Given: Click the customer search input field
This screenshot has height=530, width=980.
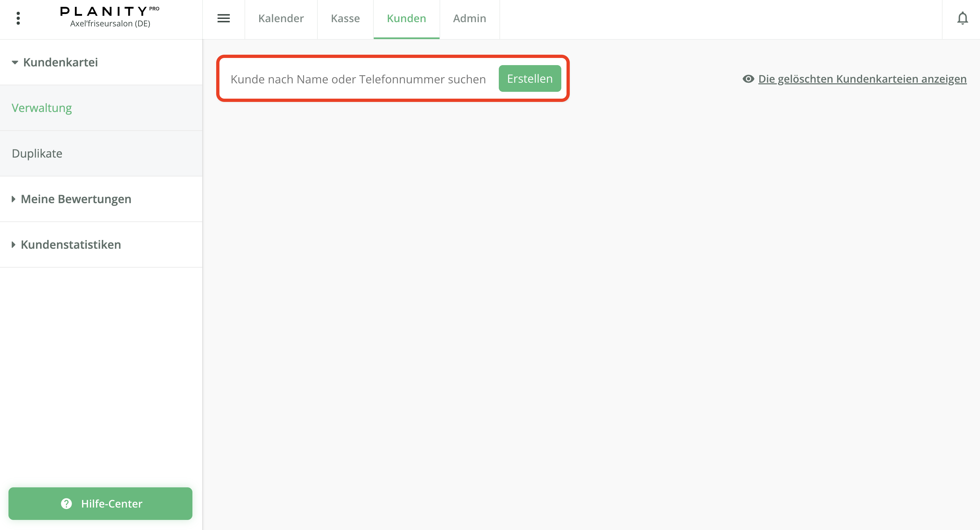Looking at the screenshot, I should click(357, 78).
